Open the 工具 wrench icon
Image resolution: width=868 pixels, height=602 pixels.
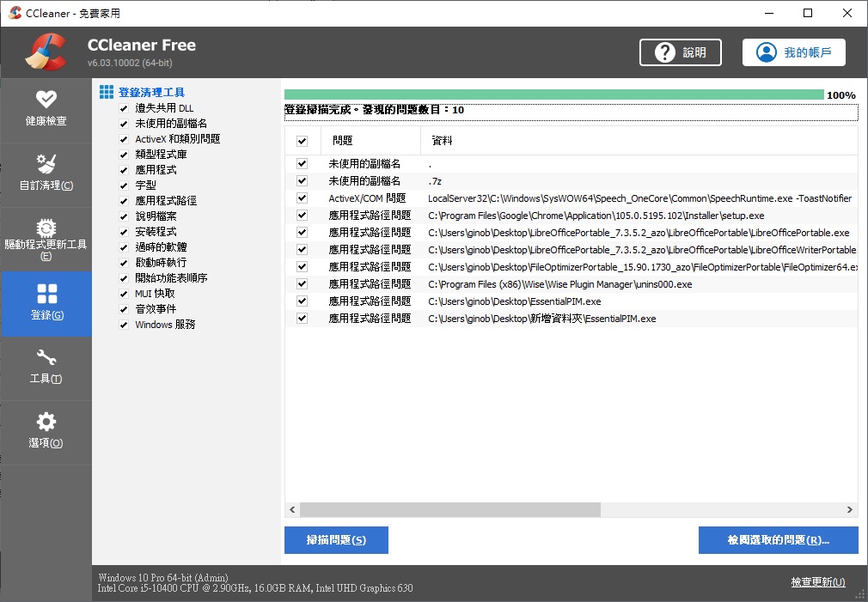46,357
